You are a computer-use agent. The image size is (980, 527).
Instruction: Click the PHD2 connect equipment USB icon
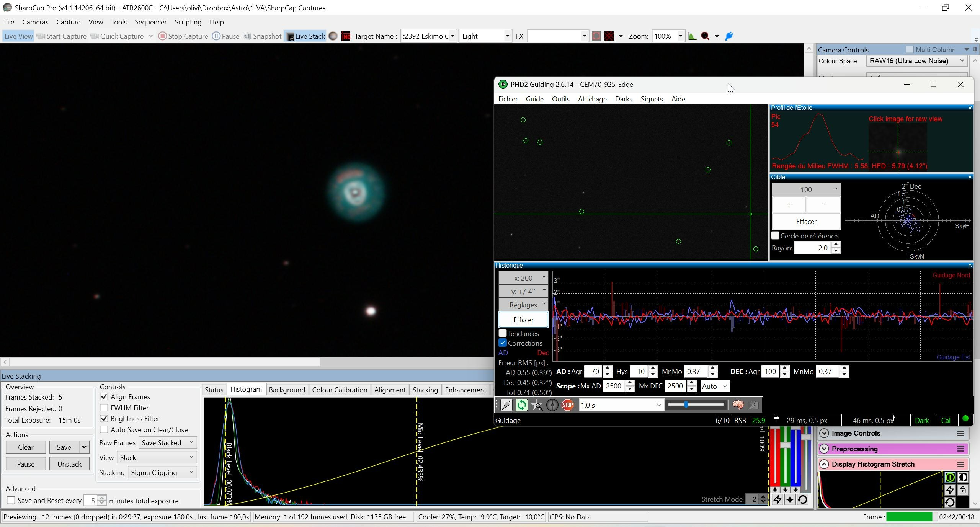pos(506,405)
